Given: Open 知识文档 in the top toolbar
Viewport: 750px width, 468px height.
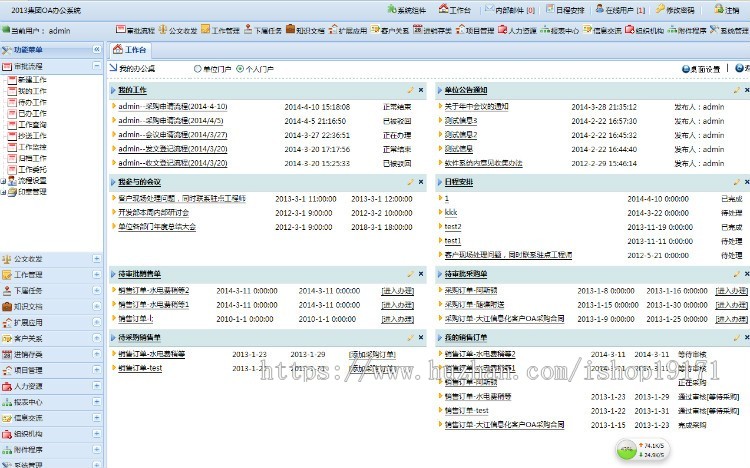Looking at the screenshot, I should coord(305,30).
